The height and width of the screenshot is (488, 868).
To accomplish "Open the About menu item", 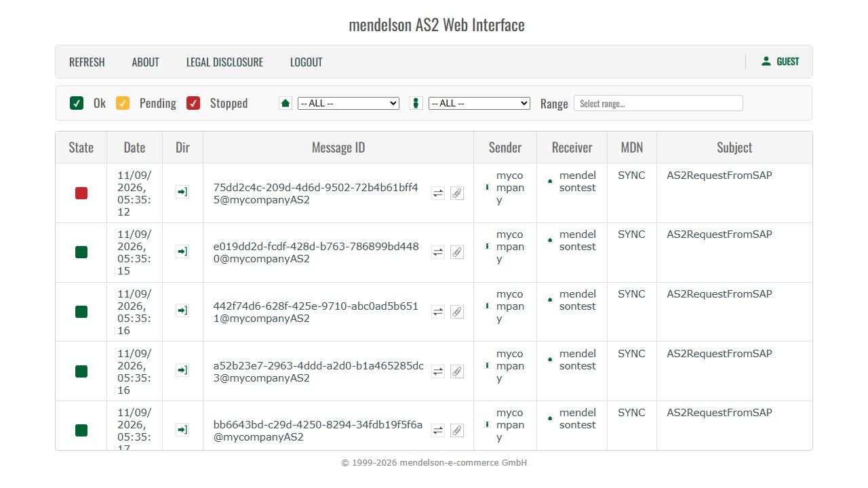I will click(x=146, y=62).
